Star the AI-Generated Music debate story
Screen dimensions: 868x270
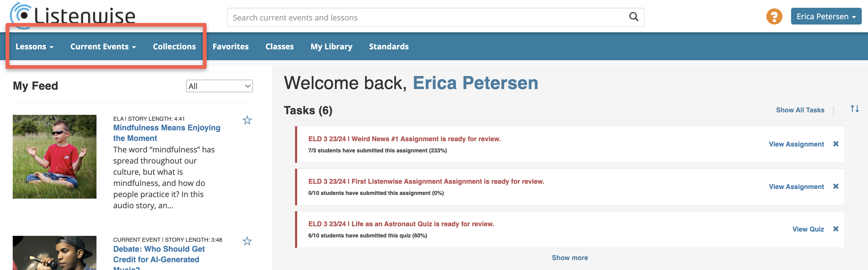[247, 241]
